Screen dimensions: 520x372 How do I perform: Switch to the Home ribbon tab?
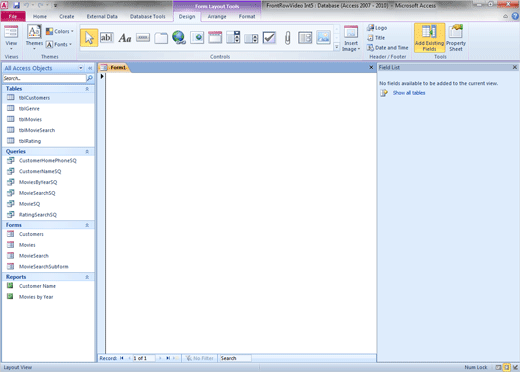40,16
